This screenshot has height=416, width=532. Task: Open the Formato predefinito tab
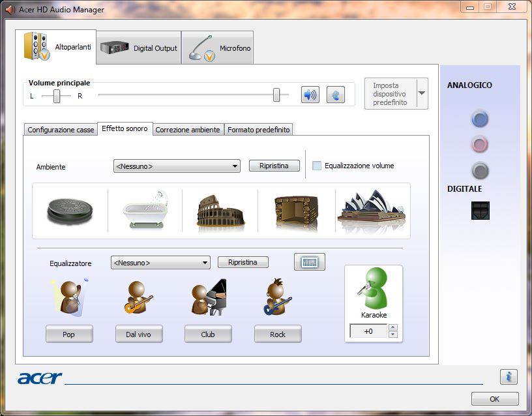tap(259, 130)
